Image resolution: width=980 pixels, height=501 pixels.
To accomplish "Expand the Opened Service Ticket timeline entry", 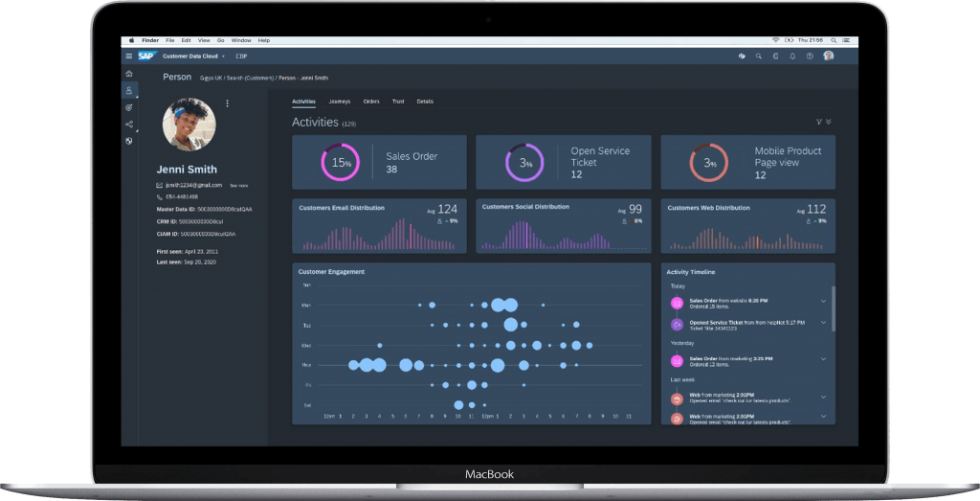I will click(823, 323).
